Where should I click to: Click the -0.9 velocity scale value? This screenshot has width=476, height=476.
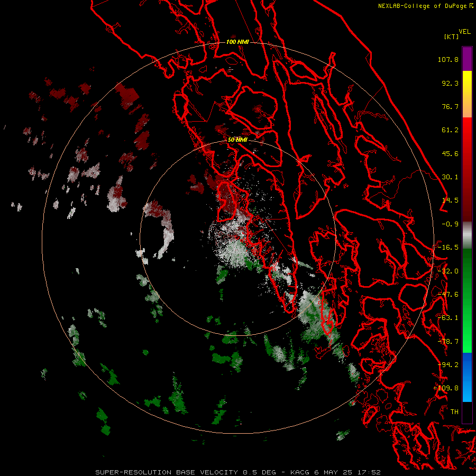click(x=450, y=224)
